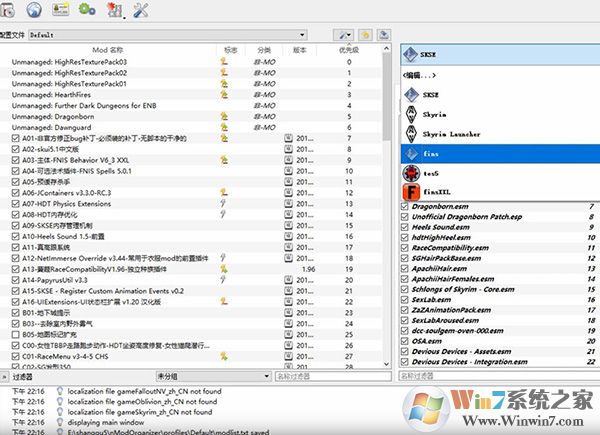Click the green gears executables icon
Viewport: 600px width, 435px height.
click(x=86, y=10)
